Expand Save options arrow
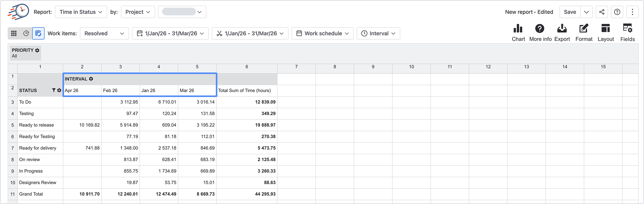644x204 pixels. (x=586, y=12)
